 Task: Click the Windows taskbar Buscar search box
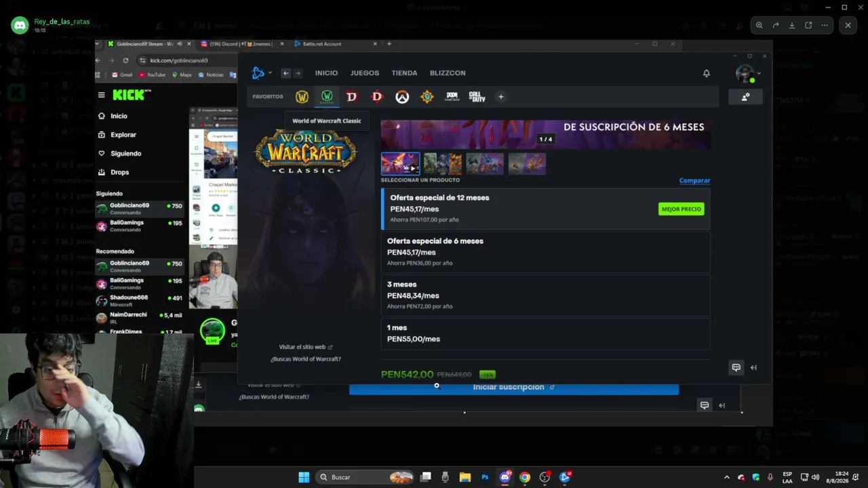coord(366,477)
